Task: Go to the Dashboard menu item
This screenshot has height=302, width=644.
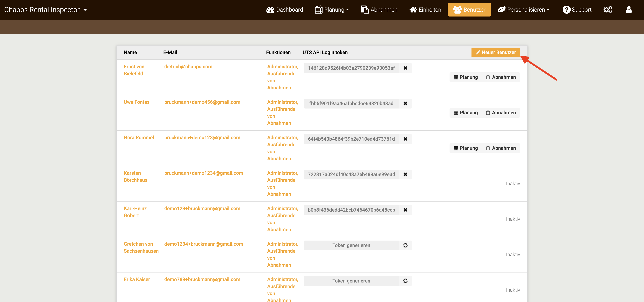Action: pos(285,10)
